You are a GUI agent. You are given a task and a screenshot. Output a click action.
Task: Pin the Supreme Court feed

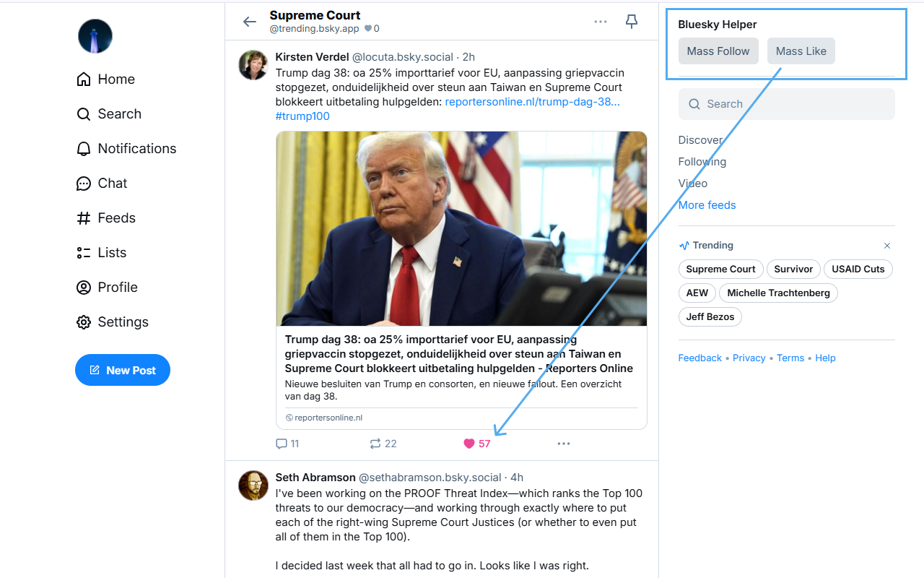[x=632, y=22]
